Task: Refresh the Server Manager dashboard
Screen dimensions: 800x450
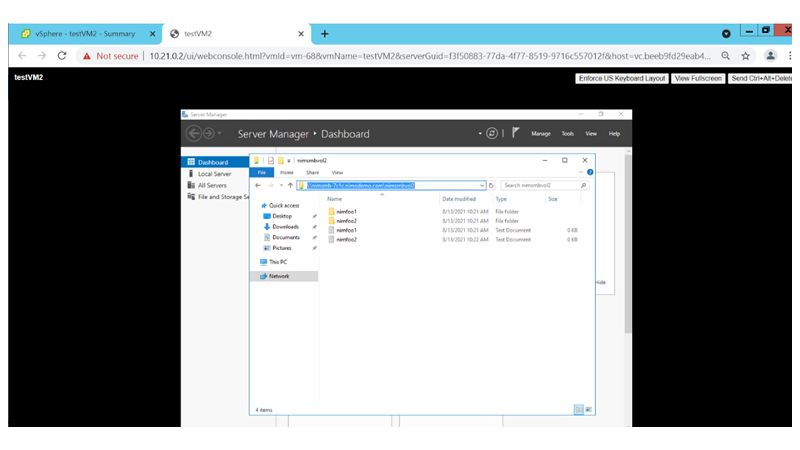Action: tap(491, 134)
